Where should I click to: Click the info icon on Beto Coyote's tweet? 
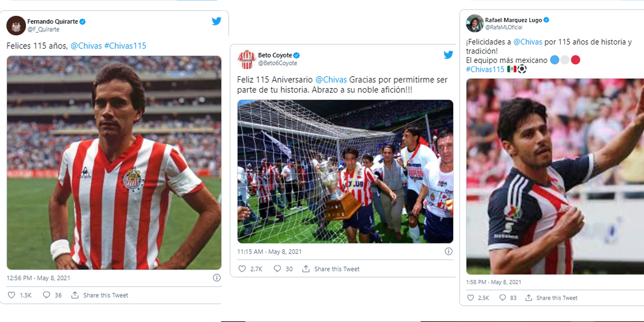pyautogui.click(x=449, y=251)
